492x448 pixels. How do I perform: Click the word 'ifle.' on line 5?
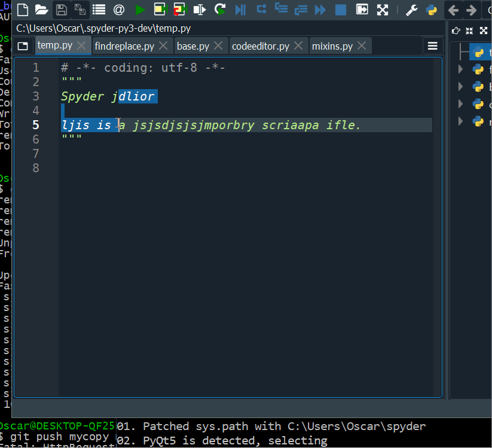click(343, 125)
